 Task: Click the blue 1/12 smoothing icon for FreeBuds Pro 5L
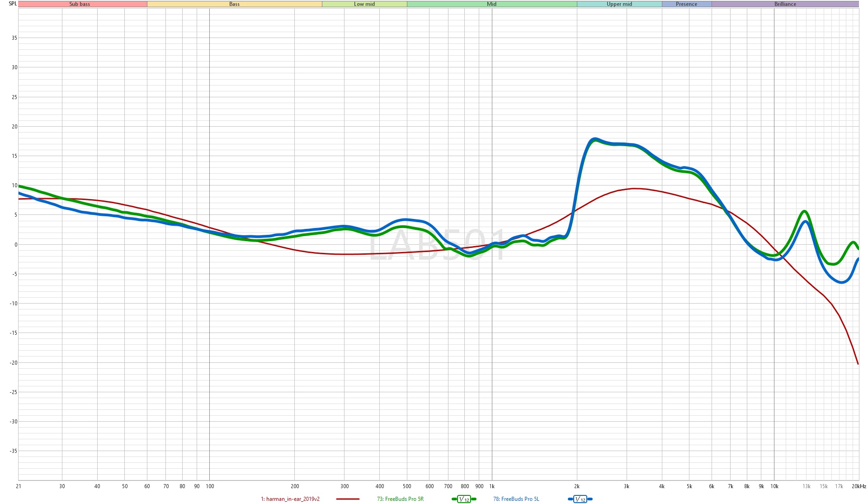[x=580, y=499]
